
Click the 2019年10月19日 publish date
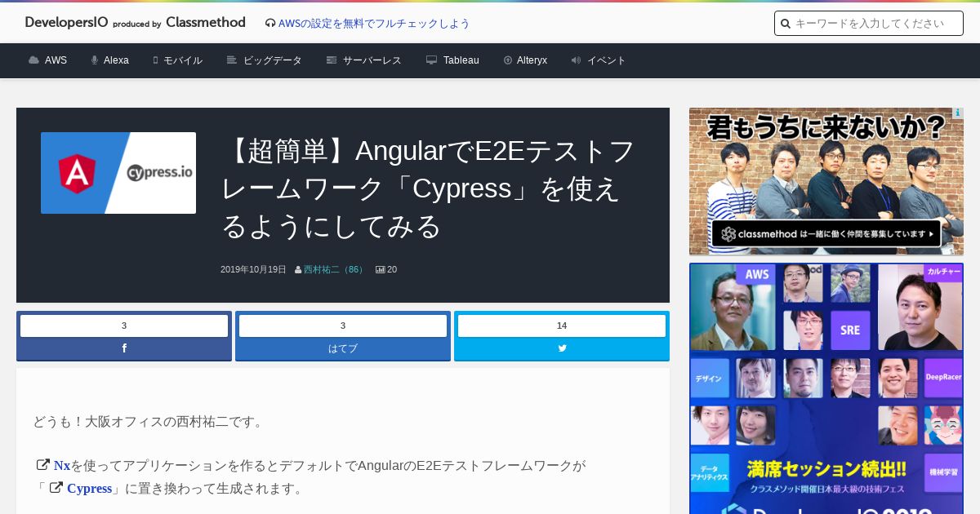[x=253, y=269]
